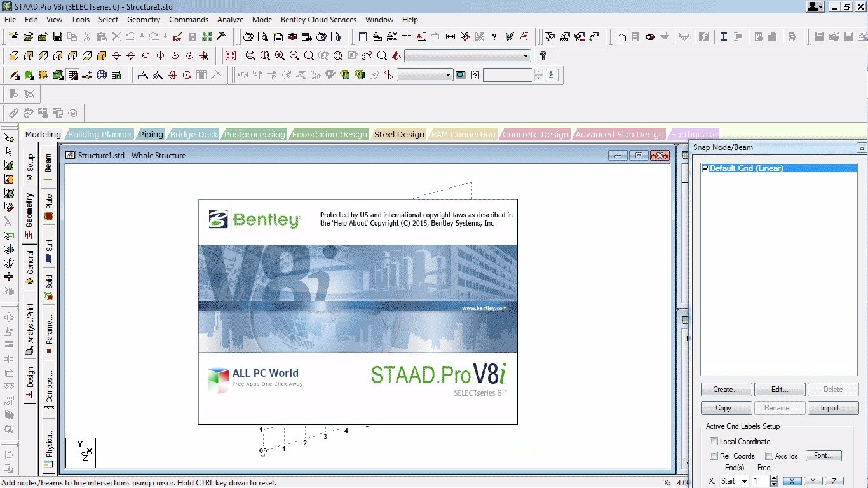Image resolution: width=868 pixels, height=488 pixels.
Task: Check the Axis Ids checkbox
Action: click(x=769, y=456)
